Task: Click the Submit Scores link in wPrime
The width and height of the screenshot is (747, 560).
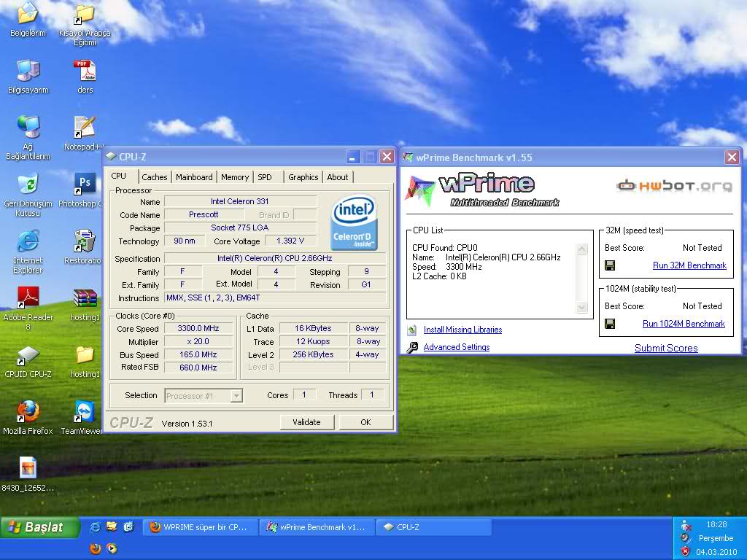Action: 665,348
